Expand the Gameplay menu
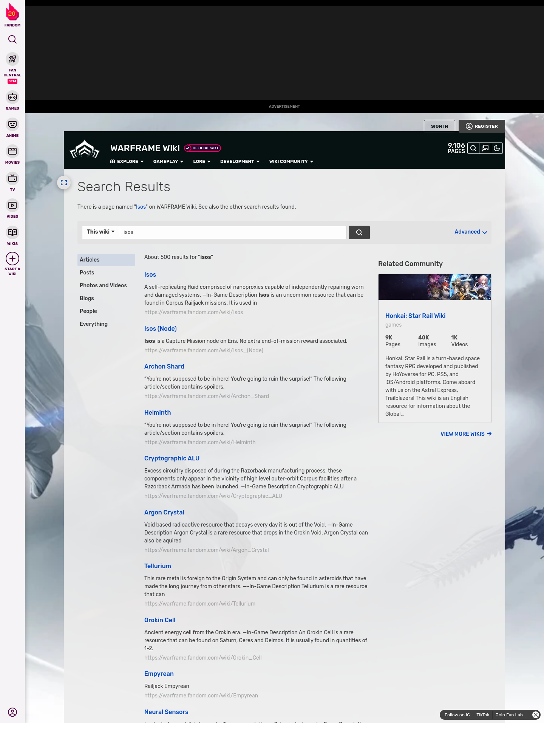 (168, 161)
